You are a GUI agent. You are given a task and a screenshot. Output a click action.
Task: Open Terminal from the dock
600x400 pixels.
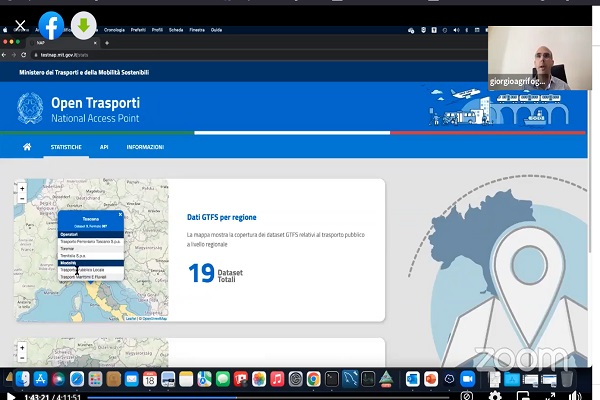pos(332,379)
